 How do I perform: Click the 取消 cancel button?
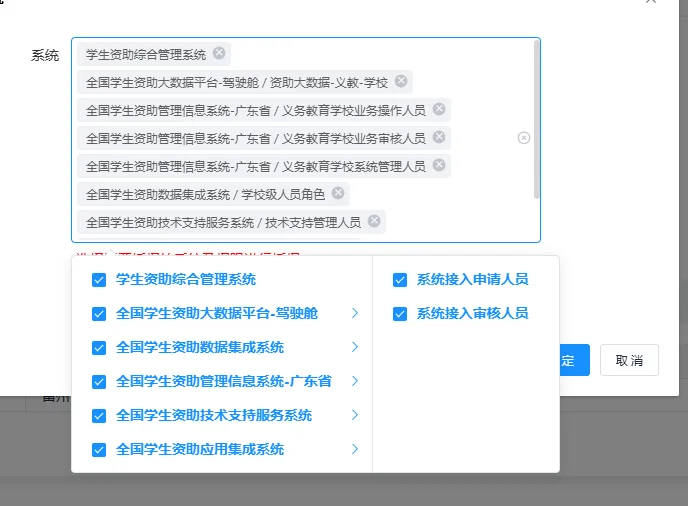[629, 361]
